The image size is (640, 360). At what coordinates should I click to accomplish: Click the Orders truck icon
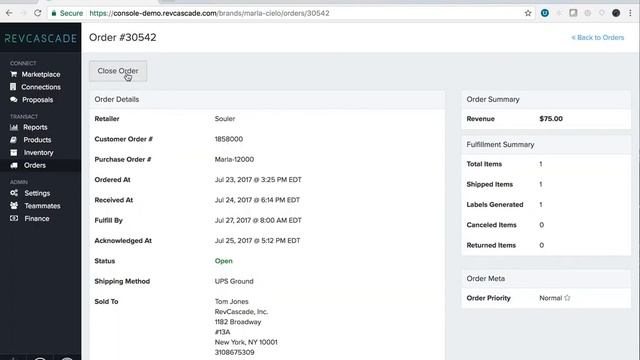[x=14, y=165]
